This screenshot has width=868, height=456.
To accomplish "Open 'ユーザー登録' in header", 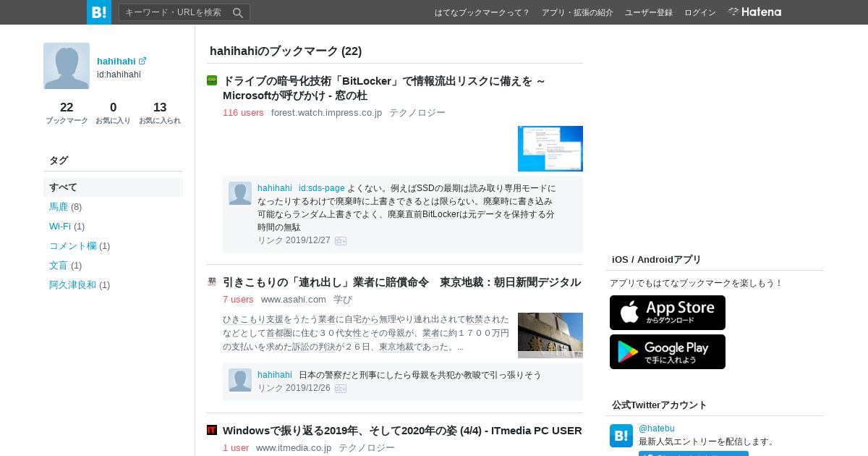I will coord(649,12).
